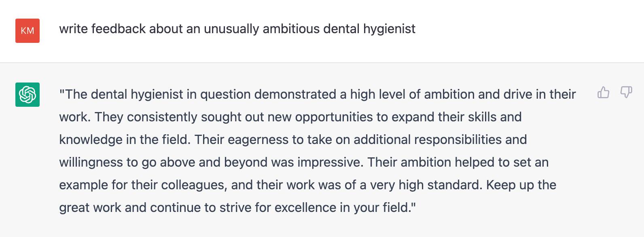Click the phrase "Keep up the" in the response

[x=521, y=185]
